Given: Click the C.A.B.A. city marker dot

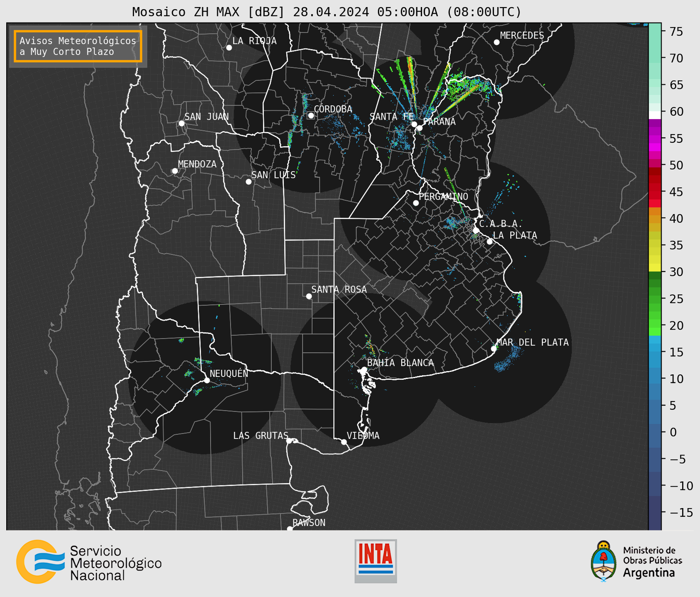Looking at the screenshot, I should 476,230.
